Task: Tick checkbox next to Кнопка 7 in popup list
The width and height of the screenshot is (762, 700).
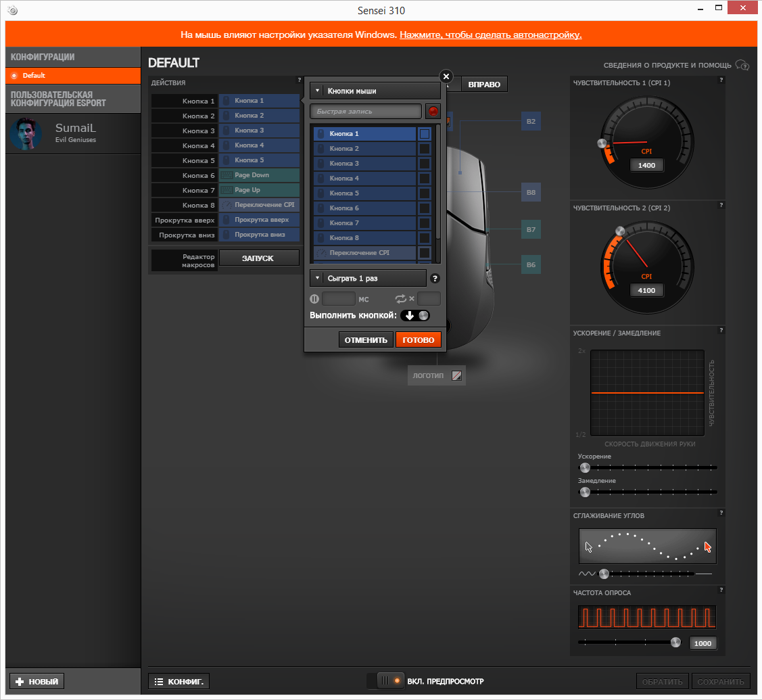Action: pyautogui.click(x=424, y=223)
